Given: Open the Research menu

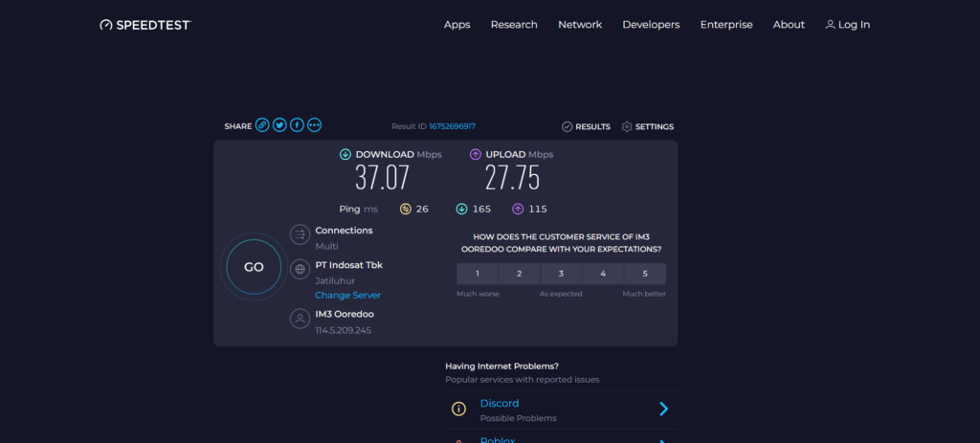Looking at the screenshot, I should tap(514, 25).
